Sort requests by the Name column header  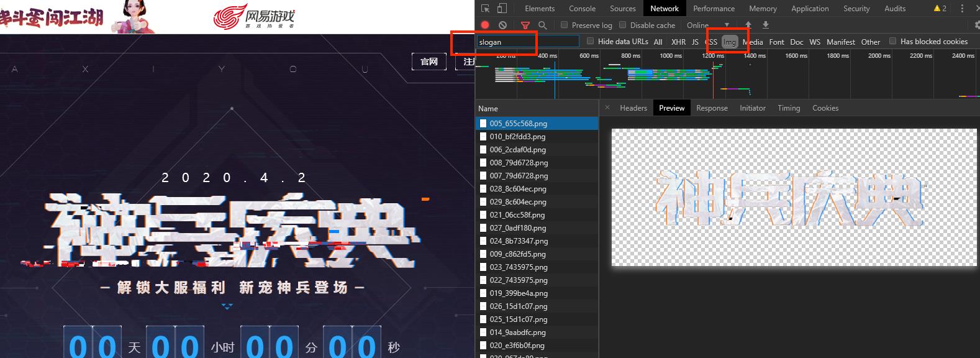(537, 108)
